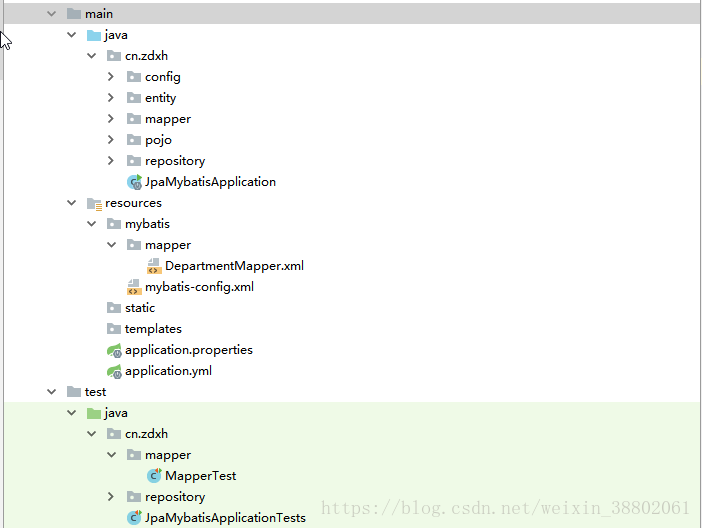The height and width of the screenshot is (528, 702).
Task: Collapse the main folder
Action: click(51, 14)
